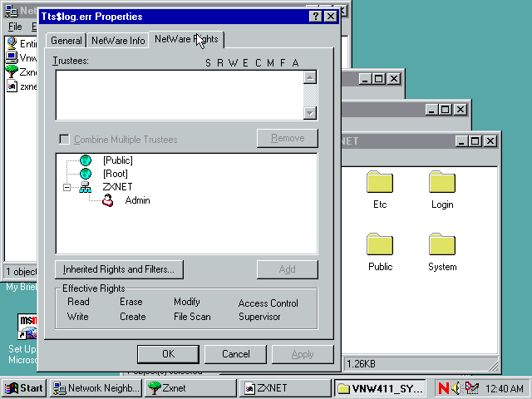Viewport: 532px width, 399px height.
Task: Click the MSN setup desktop icon
Action: (27, 327)
